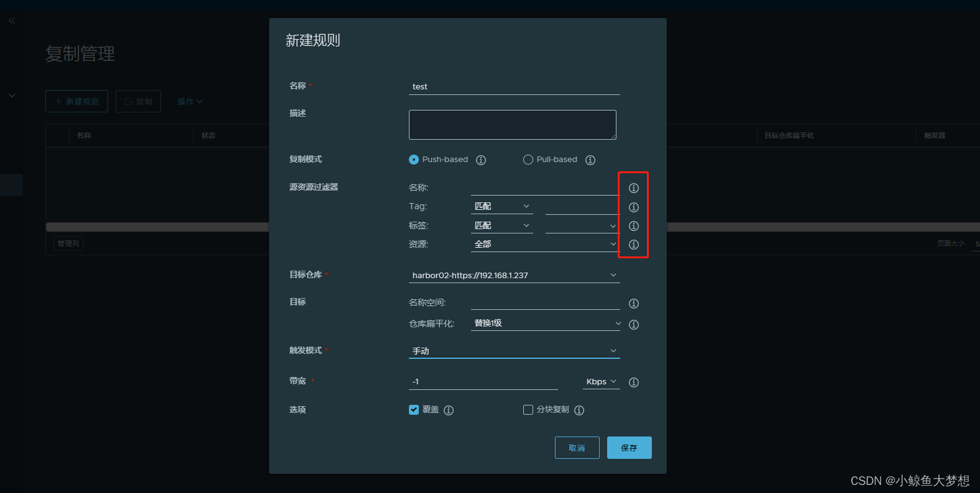Screen dimensions: 980x493
Task: Click info icon beside bandwidth Kbps
Action: click(634, 382)
